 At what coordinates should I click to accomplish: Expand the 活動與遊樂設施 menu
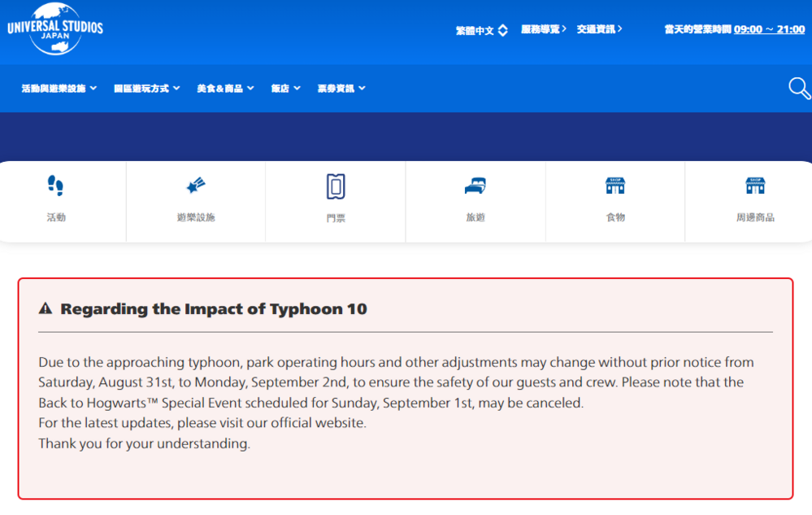[59, 88]
